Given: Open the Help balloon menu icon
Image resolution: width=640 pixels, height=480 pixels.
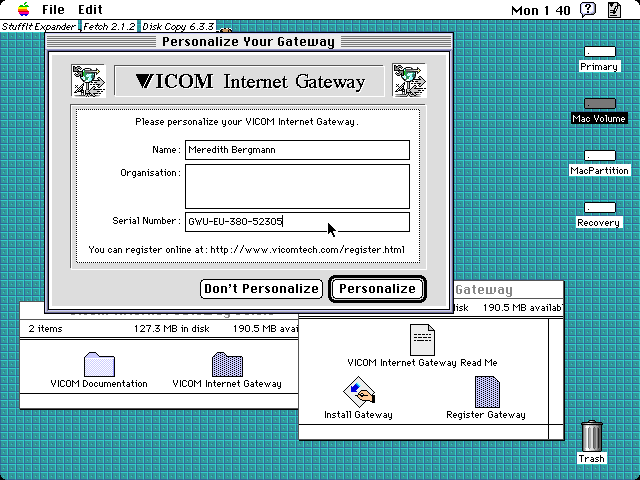Looking at the screenshot, I should pyautogui.click(x=588, y=9).
